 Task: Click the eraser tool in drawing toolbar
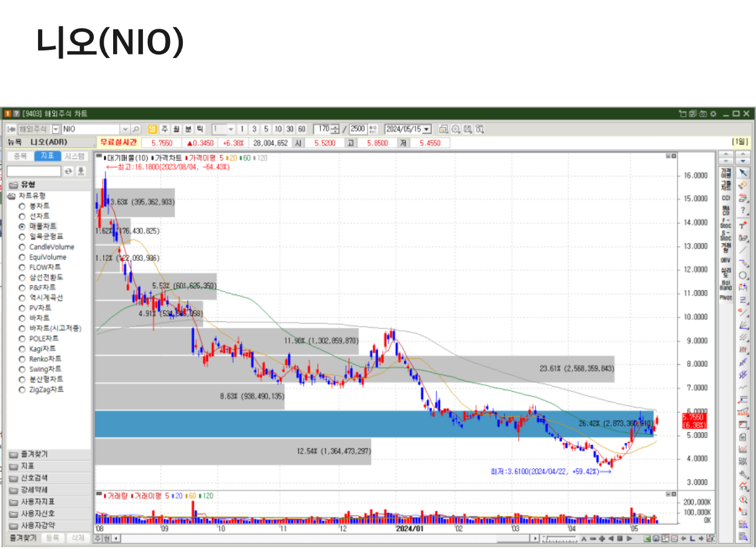pos(743,185)
